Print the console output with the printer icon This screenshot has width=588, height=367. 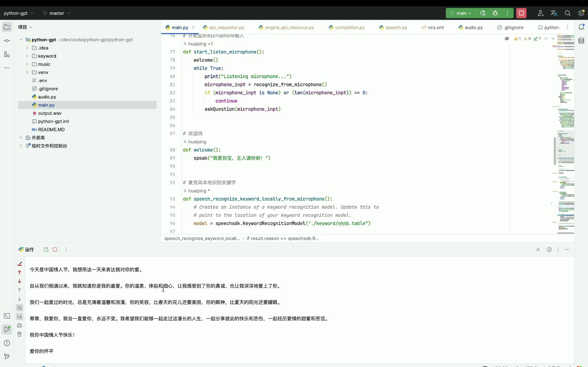pyautogui.click(x=19, y=325)
